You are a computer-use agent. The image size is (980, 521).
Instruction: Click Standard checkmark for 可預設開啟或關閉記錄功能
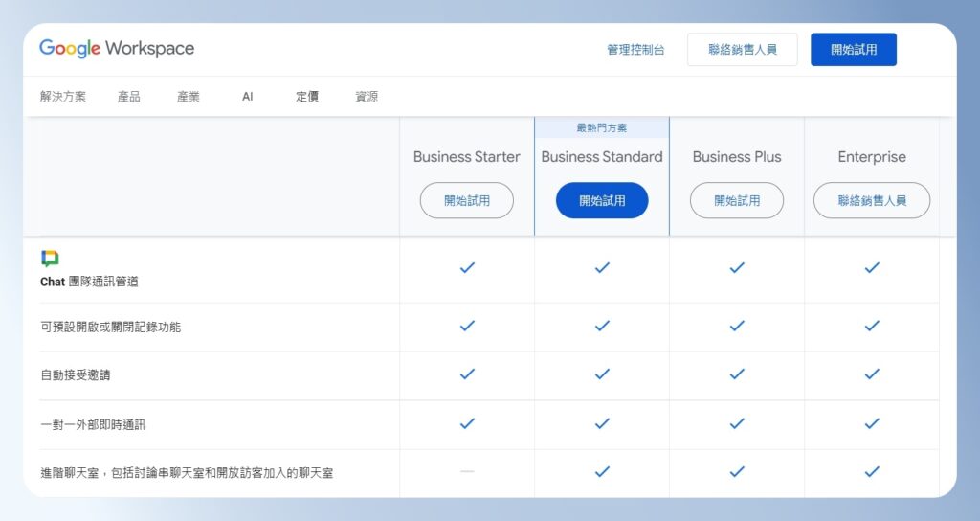pos(602,326)
